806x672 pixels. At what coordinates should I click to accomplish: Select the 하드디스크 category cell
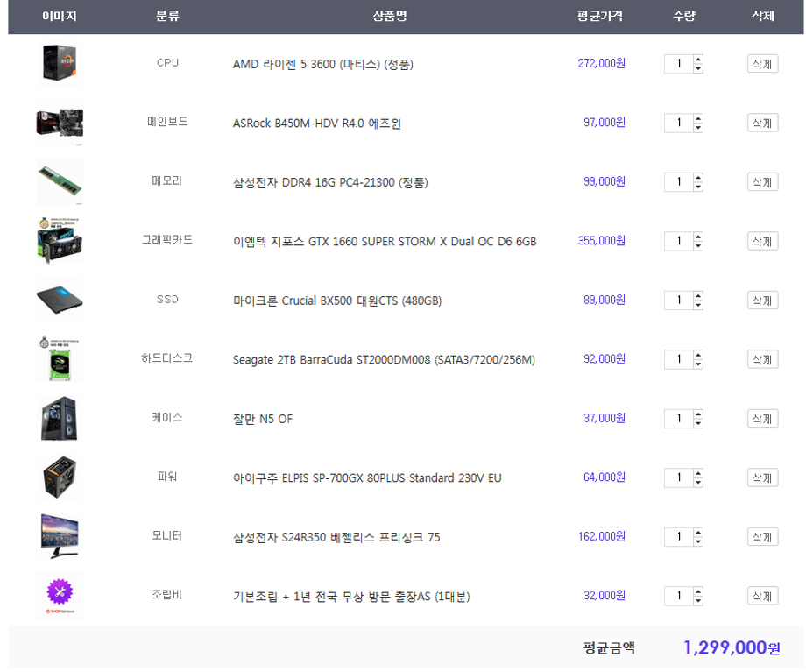pos(167,358)
